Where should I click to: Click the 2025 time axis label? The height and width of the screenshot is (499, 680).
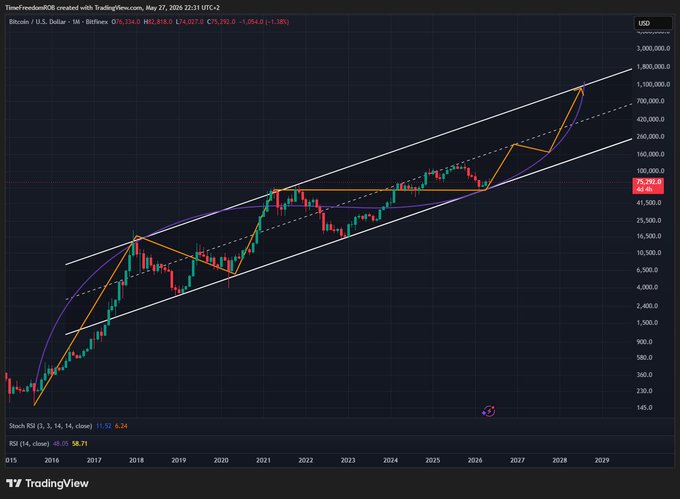click(x=433, y=460)
